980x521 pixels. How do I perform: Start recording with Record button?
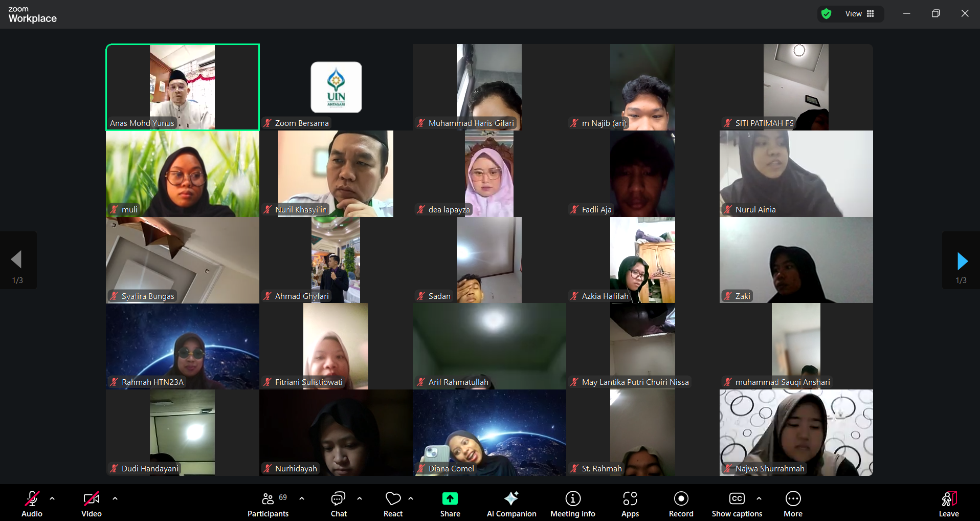pyautogui.click(x=681, y=504)
